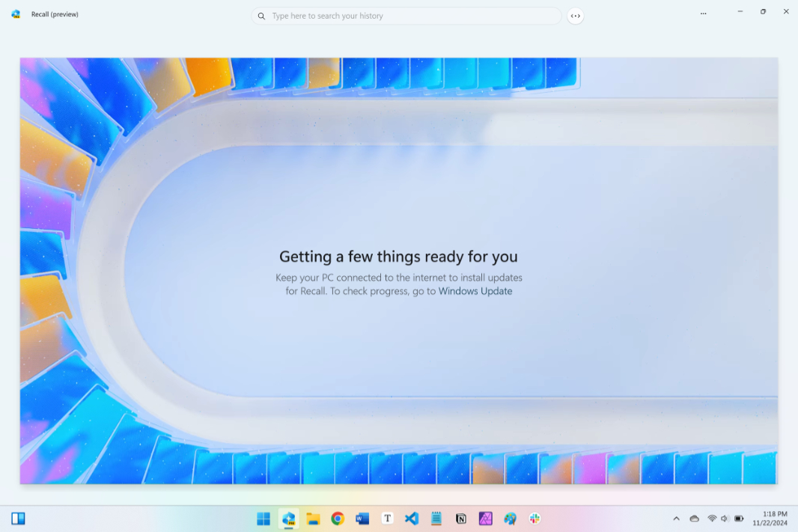
Task: Open the clock and date flyout
Action: (x=770, y=519)
